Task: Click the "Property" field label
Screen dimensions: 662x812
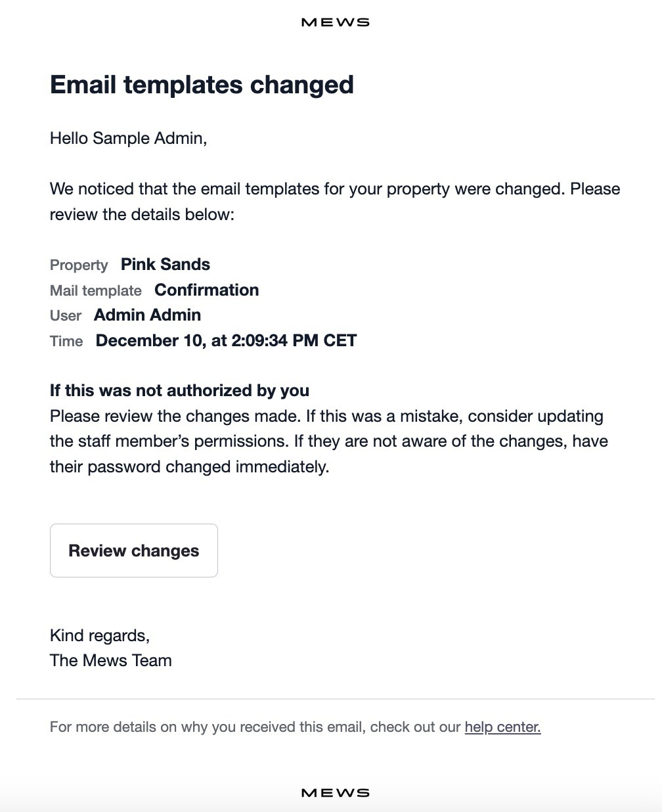Action: (79, 265)
